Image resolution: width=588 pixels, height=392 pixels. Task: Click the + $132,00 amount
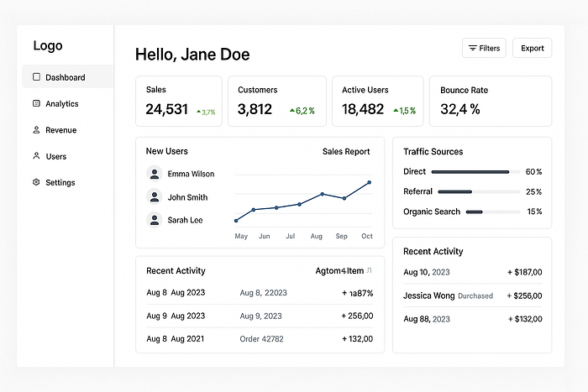point(525,319)
